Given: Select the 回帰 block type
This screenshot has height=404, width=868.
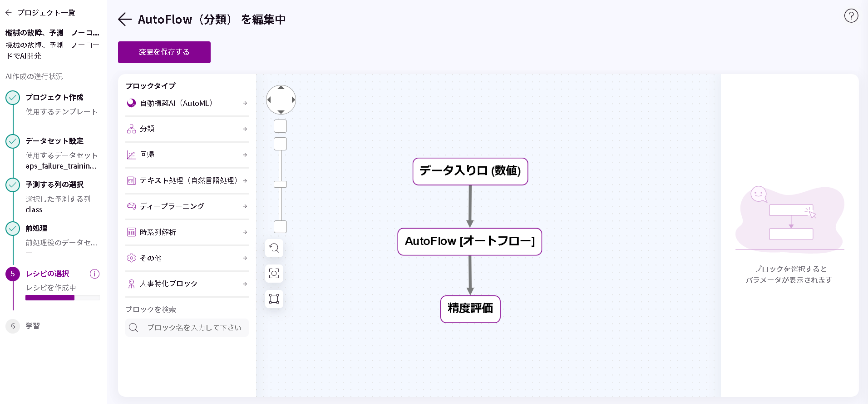Looking at the screenshot, I should 187,155.
